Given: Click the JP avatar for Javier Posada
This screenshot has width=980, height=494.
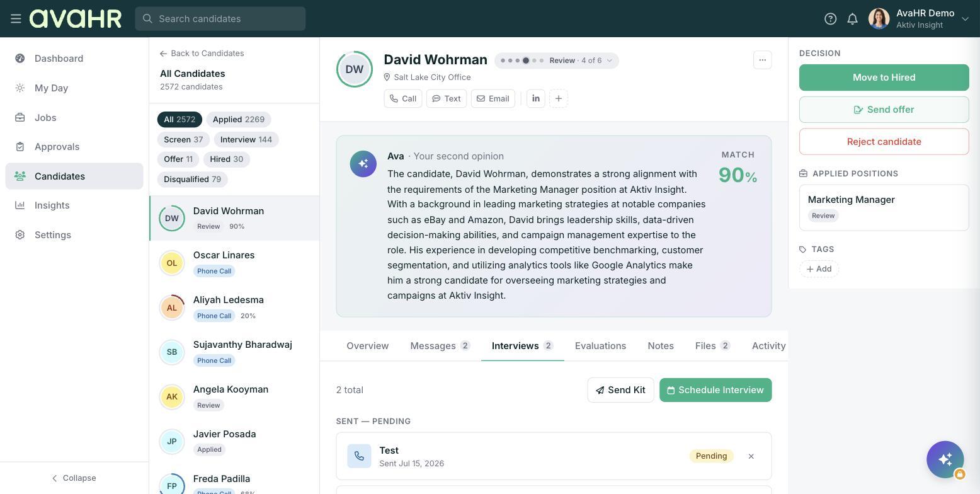Looking at the screenshot, I should [172, 442].
